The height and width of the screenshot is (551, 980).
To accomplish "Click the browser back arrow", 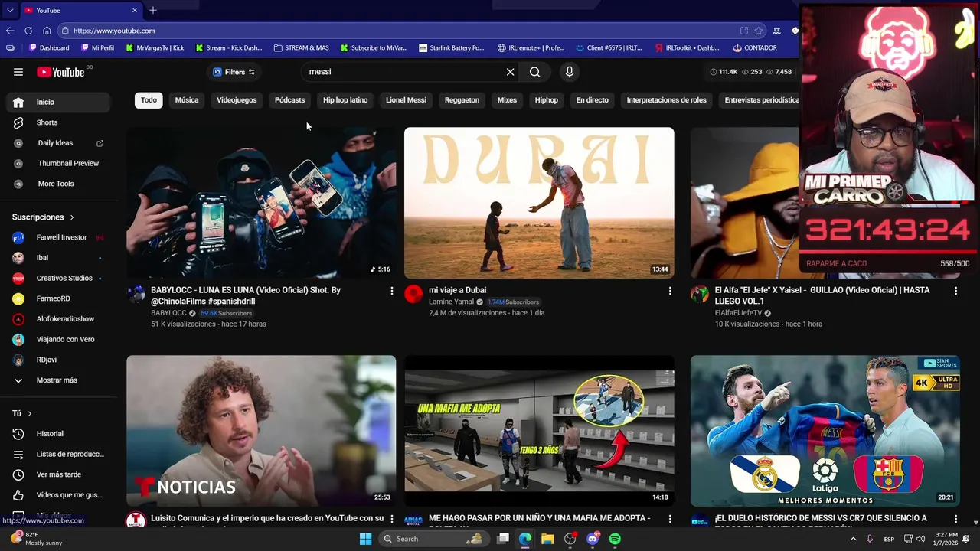I will pos(10,31).
